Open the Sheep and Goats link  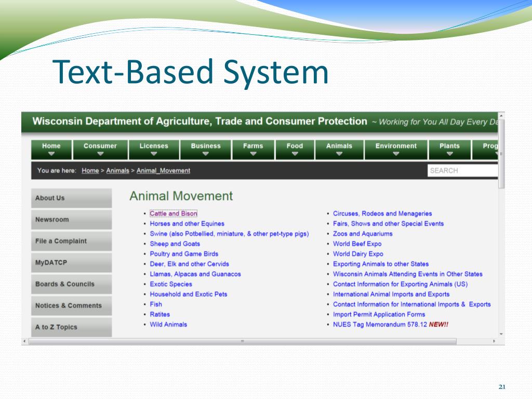pyautogui.click(x=175, y=244)
